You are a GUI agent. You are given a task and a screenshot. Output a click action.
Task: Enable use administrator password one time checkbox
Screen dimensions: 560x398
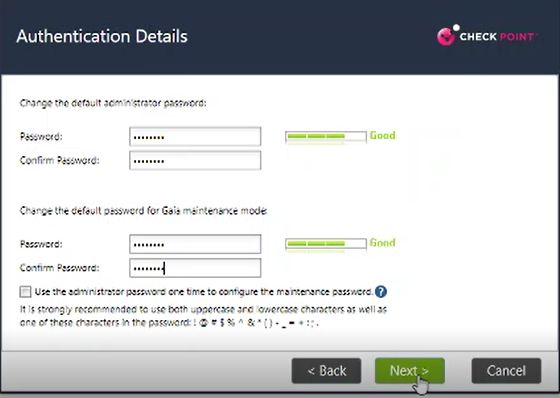click(25, 292)
